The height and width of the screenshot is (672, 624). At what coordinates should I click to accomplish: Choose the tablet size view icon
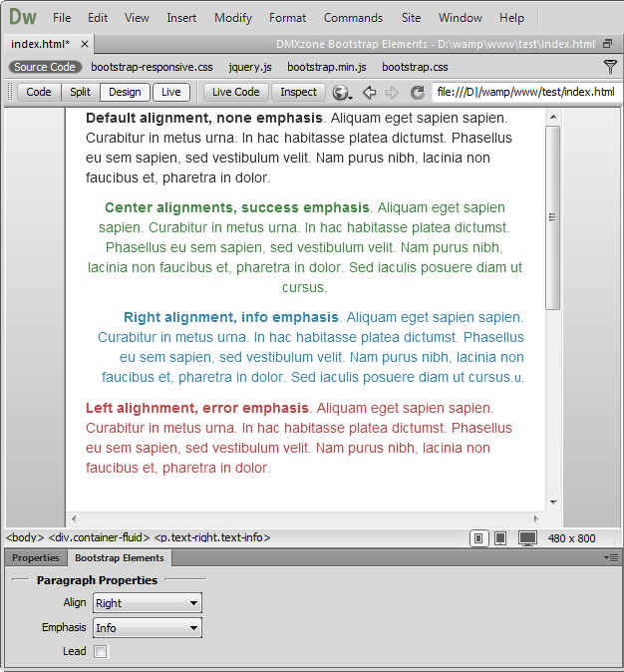point(500,538)
